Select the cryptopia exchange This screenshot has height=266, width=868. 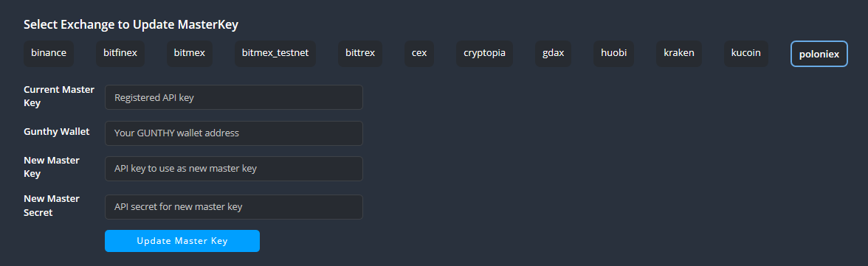pos(484,54)
